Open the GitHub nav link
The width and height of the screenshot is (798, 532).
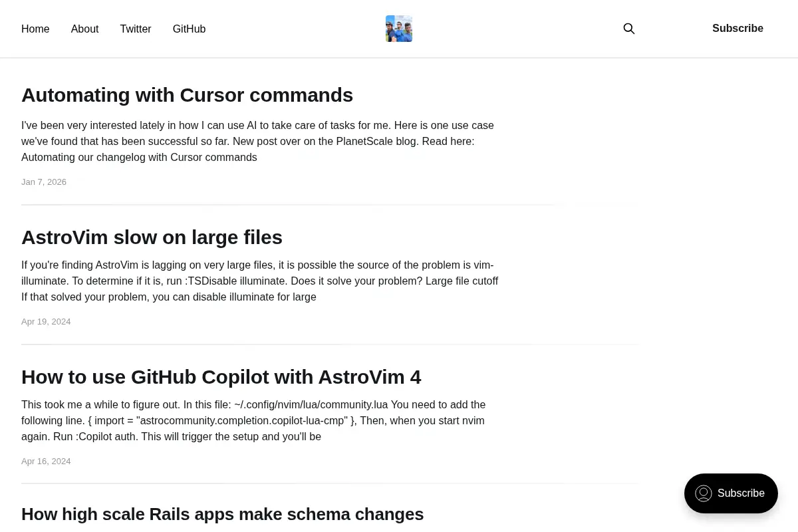[x=189, y=29]
